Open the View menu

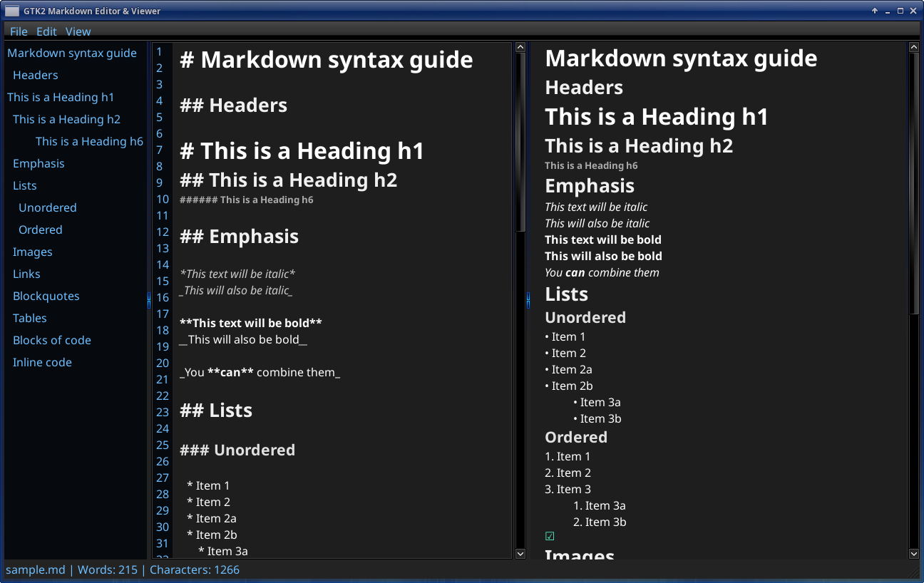(78, 31)
